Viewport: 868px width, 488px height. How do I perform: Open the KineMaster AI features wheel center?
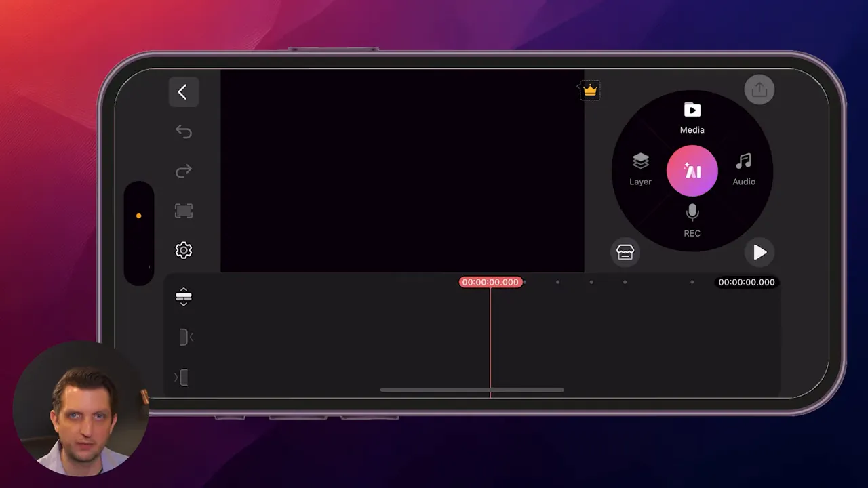click(x=692, y=171)
